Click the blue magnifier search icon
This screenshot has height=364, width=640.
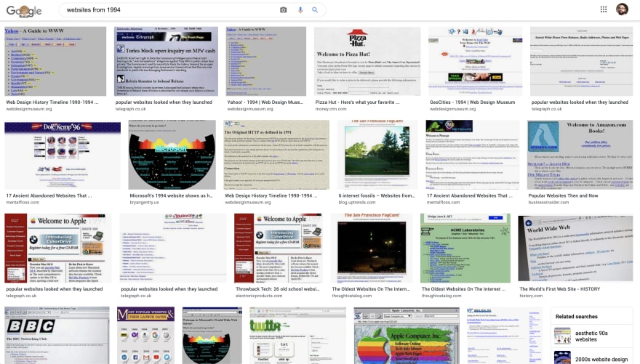click(x=315, y=9)
